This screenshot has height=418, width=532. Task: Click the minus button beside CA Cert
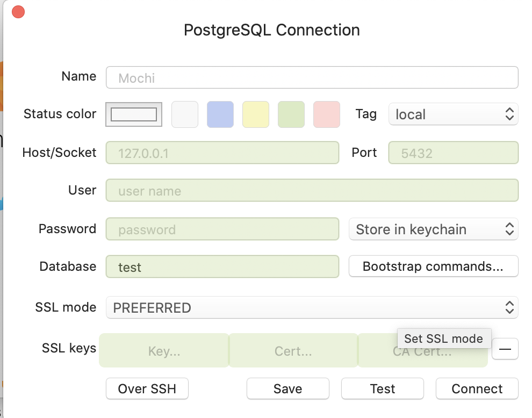pyautogui.click(x=505, y=349)
